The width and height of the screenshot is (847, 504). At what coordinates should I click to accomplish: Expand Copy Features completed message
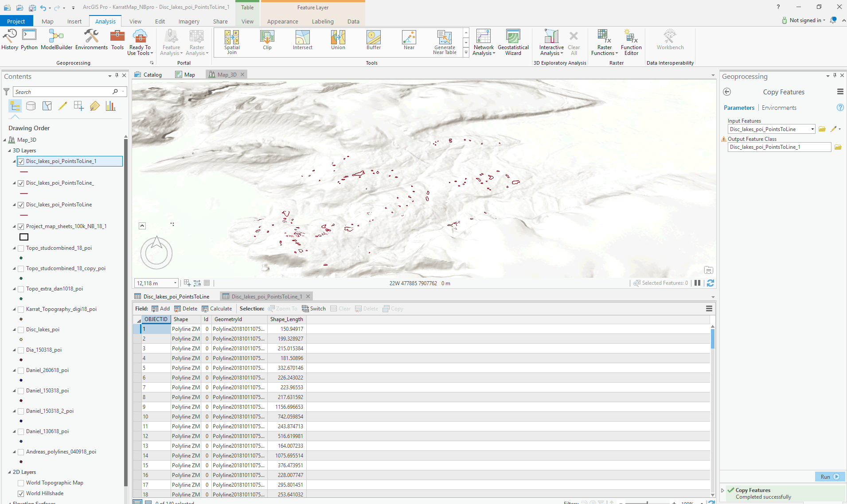click(723, 490)
